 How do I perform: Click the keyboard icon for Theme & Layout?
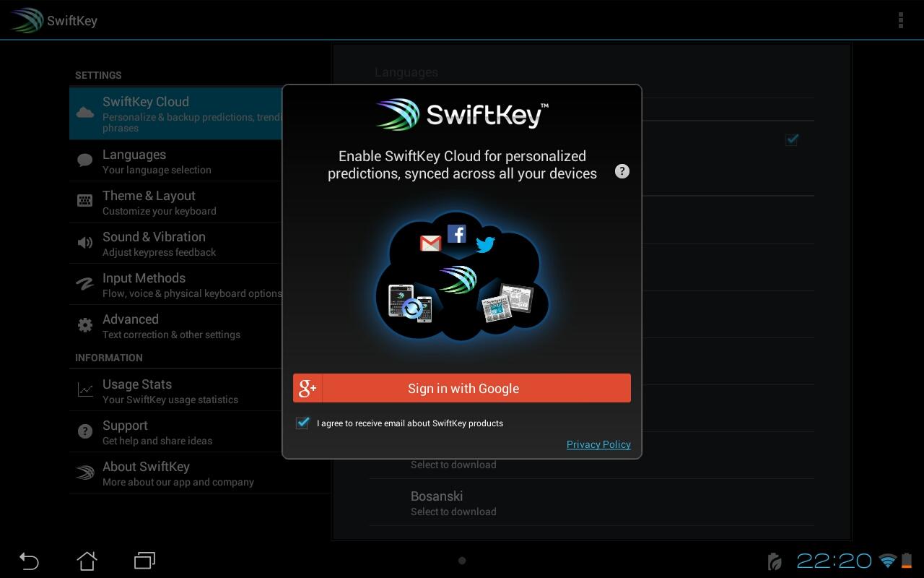(85, 202)
